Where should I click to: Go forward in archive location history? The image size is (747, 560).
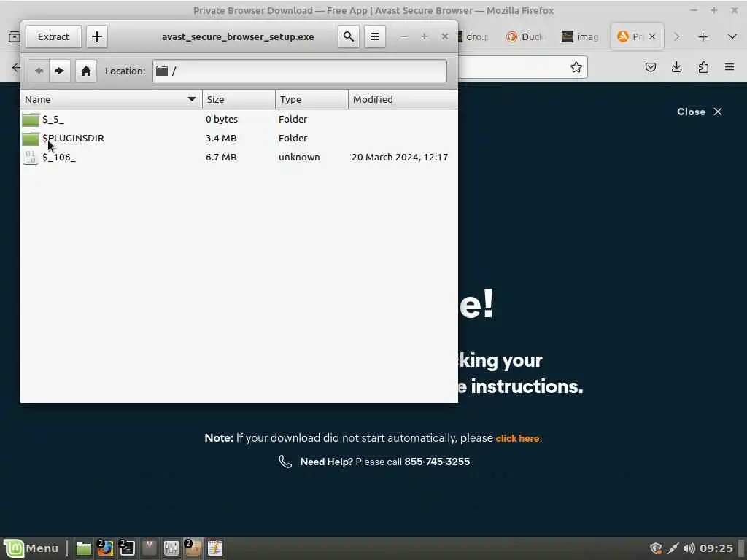point(60,71)
